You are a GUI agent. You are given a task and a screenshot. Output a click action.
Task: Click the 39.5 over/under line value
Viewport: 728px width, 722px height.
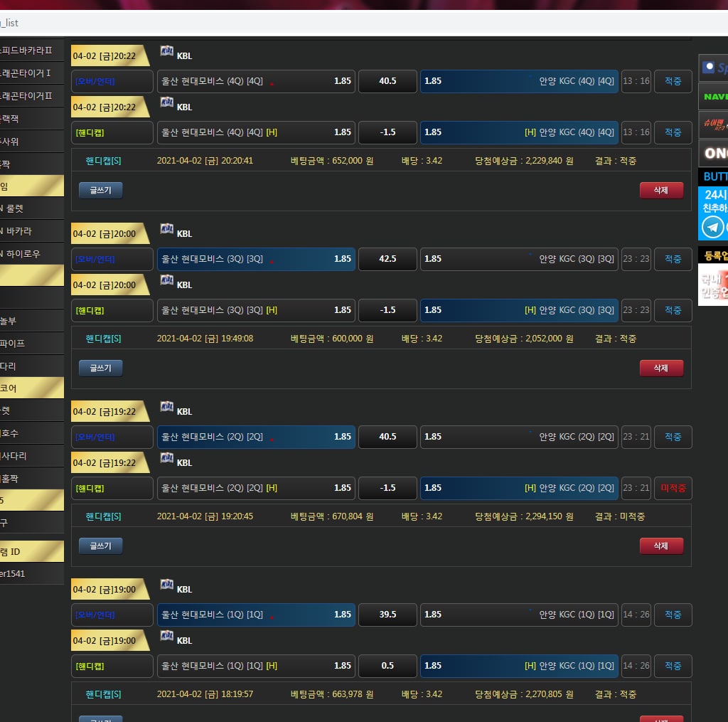point(387,615)
